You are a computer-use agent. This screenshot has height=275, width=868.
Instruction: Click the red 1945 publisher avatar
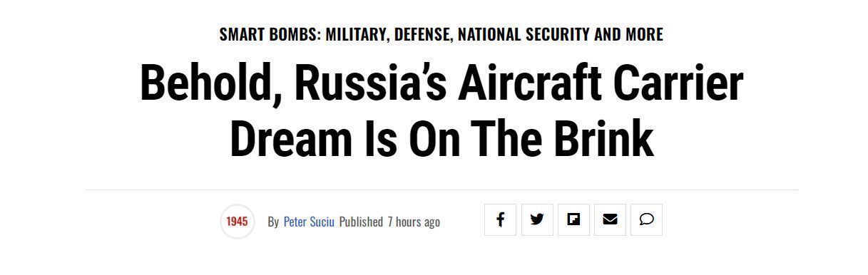click(238, 221)
